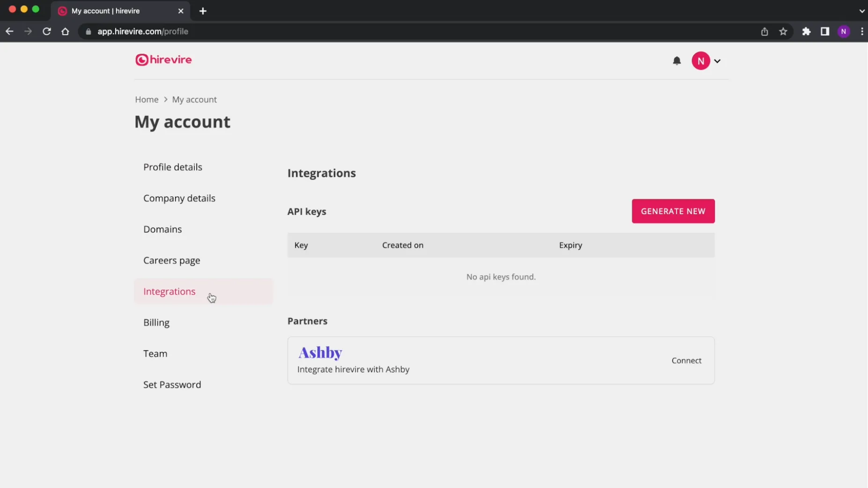Reload the current page

[47, 31]
